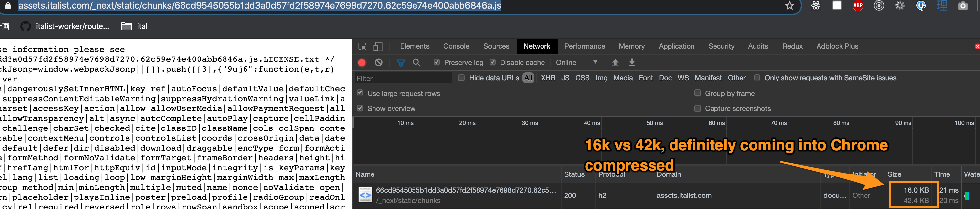The width and height of the screenshot is (980, 209).
Task: Toggle the device toolbar icon
Action: 378,46
